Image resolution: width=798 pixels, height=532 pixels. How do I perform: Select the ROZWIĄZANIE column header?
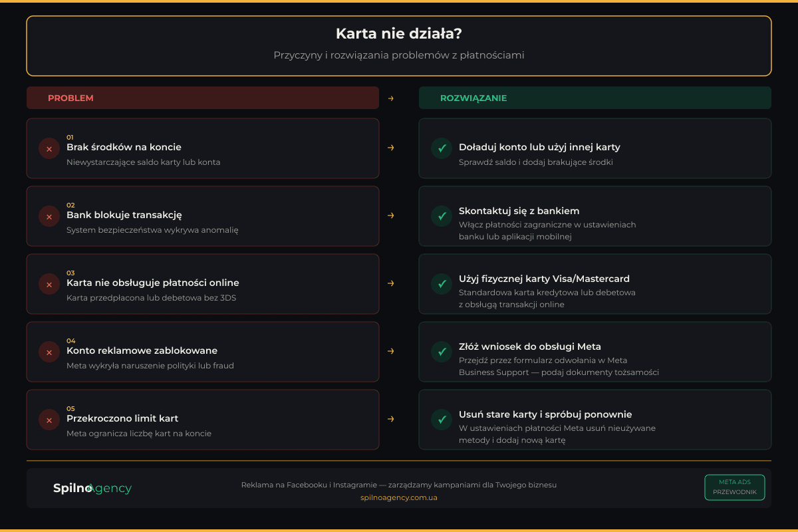(595, 98)
